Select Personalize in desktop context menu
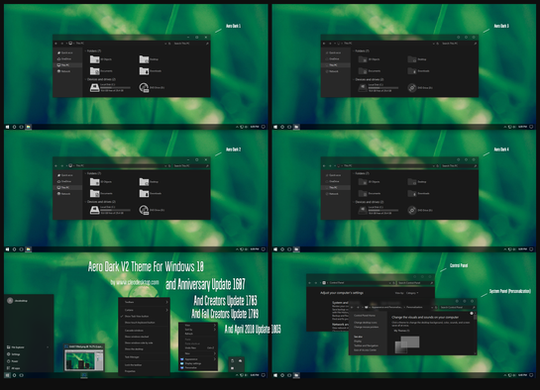 189,368
